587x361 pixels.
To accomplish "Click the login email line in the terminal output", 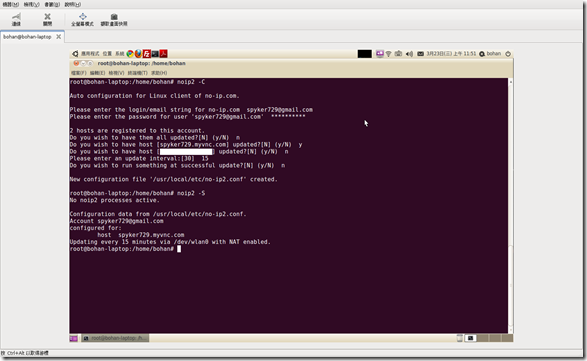I will pyautogui.click(x=191, y=110).
